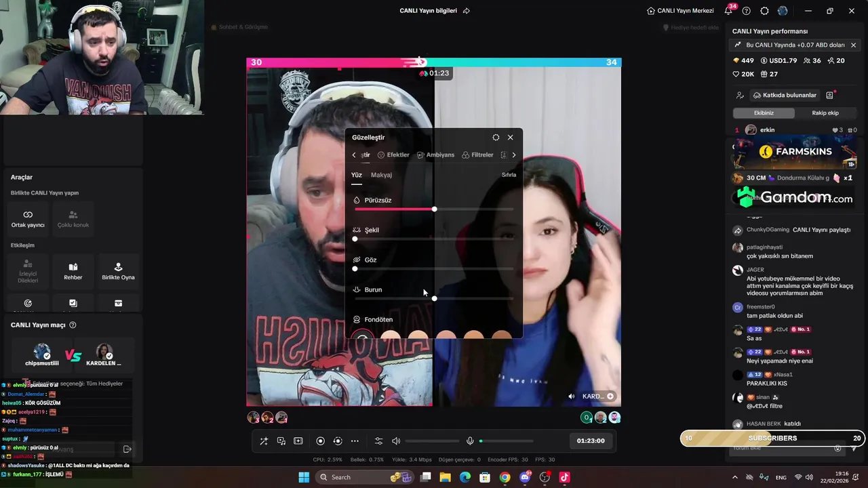This screenshot has width=868, height=488.
Task: Open File Explorer from the taskbar
Action: point(446,477)
